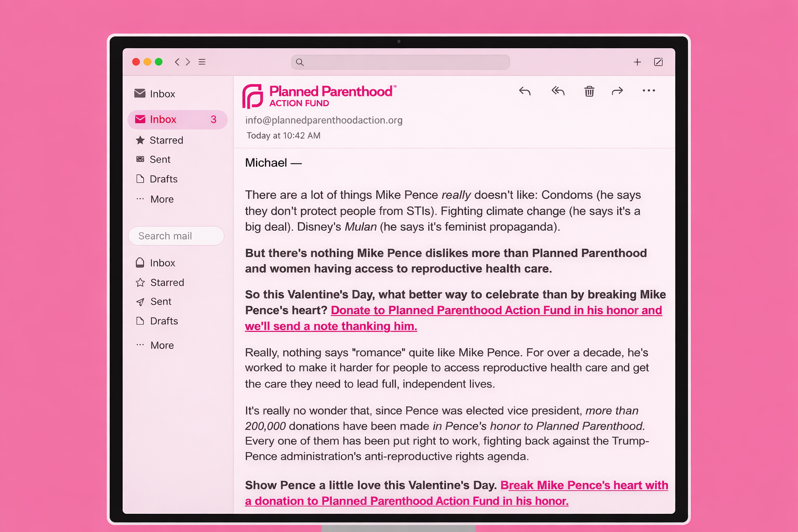Open the three-dot more actions menu
This screenshot has width=798, height=532.
click(649, 90)
